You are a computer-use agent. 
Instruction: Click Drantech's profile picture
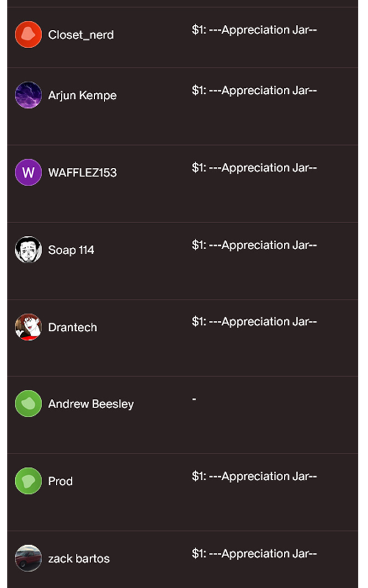coord(28,327)
